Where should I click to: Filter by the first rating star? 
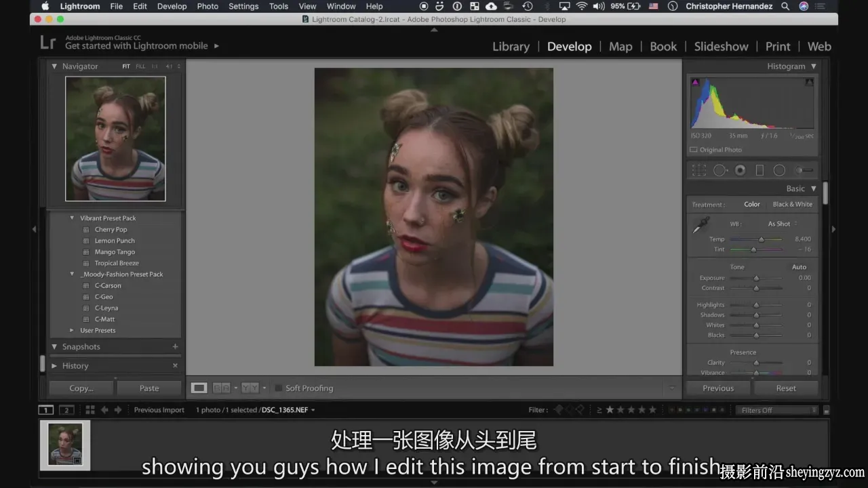click(x=610, y=410)
